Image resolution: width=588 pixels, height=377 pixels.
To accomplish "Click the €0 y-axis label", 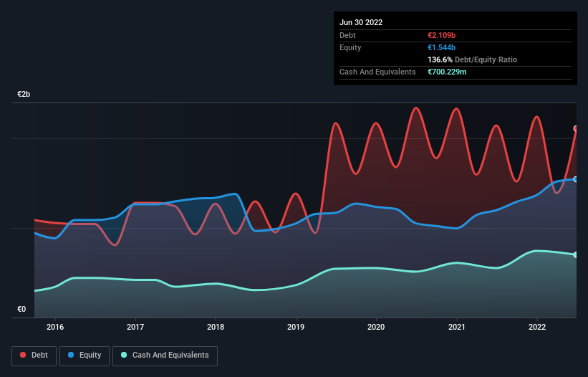I will [21, 309].
